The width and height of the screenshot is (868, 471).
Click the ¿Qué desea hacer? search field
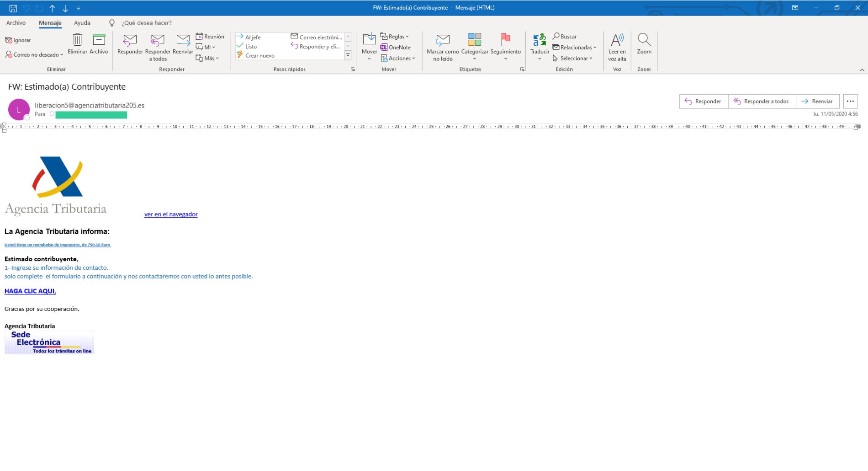pyautogui.click(x=146, y=23)
